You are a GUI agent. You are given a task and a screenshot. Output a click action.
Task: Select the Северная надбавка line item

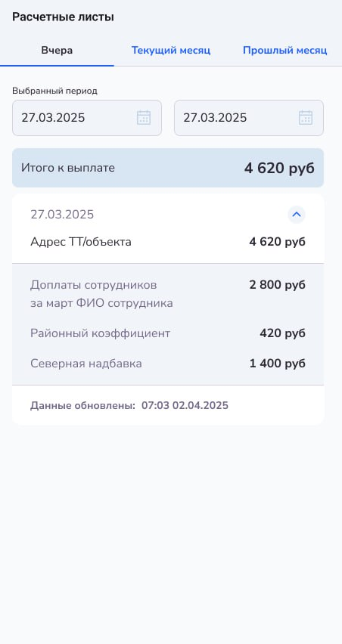pos(168,364)
